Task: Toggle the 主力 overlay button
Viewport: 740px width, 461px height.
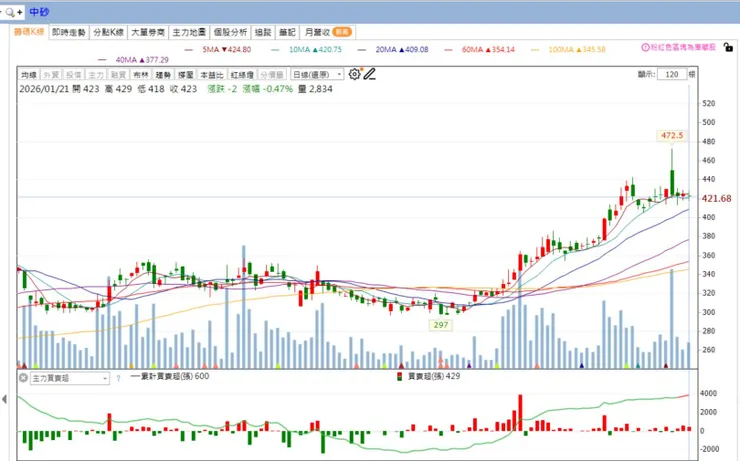Action: pos(96,75)
